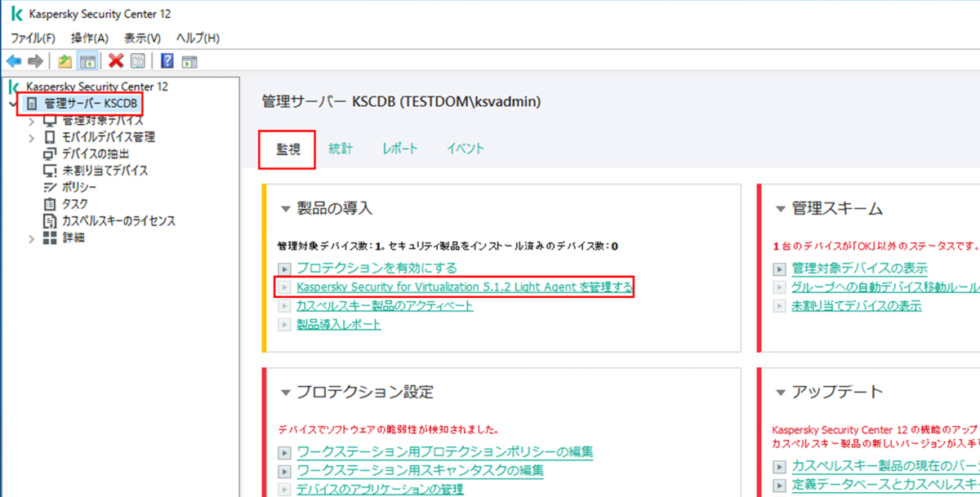Click the server icon beside 管理サーバー KSCDB

[x=32, y=104]
